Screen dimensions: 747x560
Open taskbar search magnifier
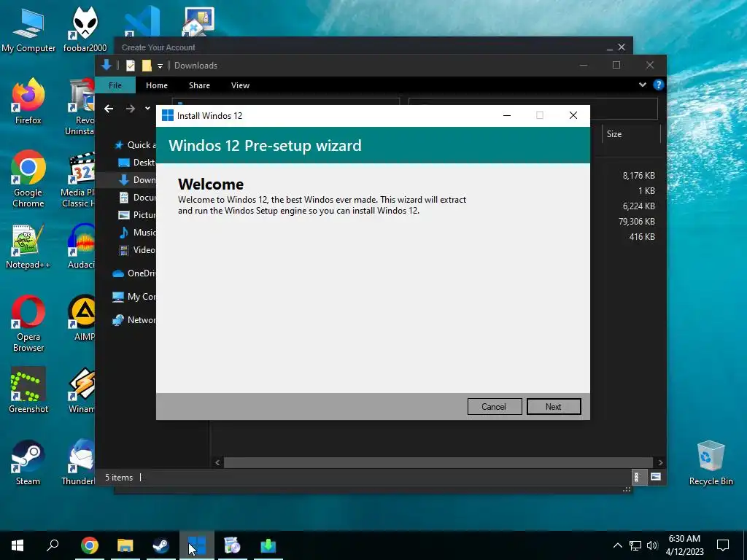53,545
